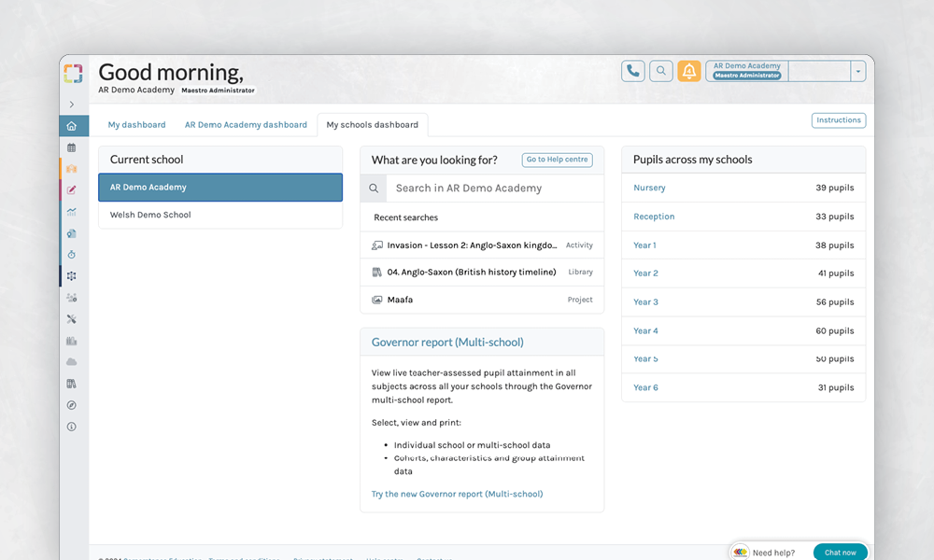Switch to AR Demo Academy dashboard tab

click(x=246, y=125)
